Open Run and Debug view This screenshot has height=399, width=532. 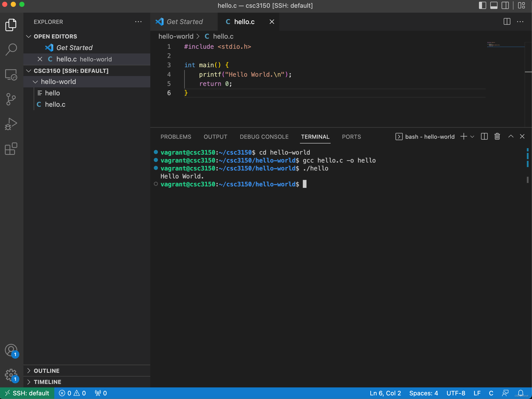tap(11, 124)
